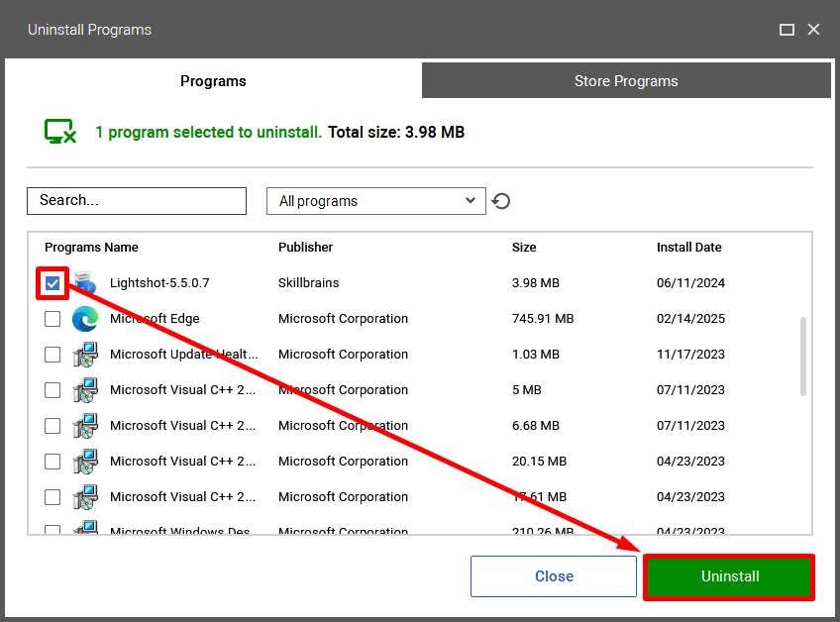Select the Lightshot-5.5.0.7 program name
840x622 pixels.
click(159, 283)
